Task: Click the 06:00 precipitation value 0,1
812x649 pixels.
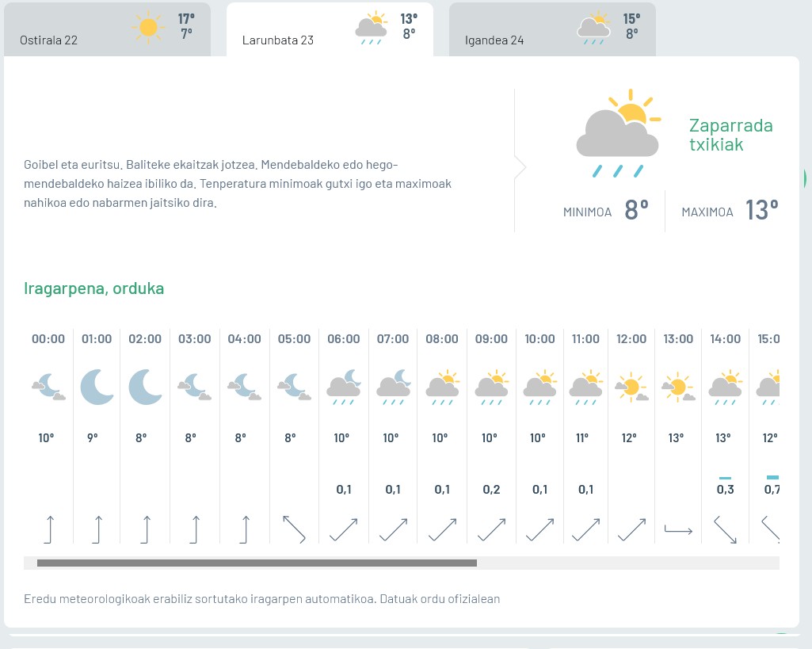Action: pyautogui.click(x=344, y=489)
